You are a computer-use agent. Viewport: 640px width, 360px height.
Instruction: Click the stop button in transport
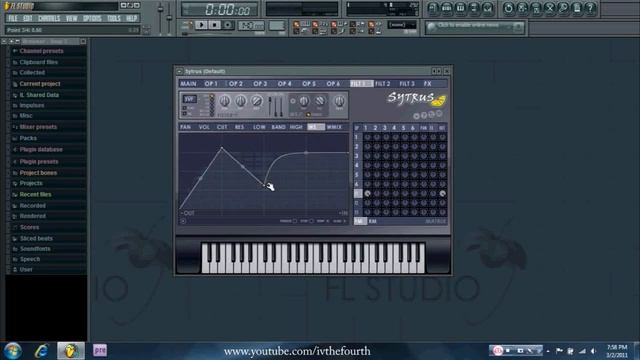(215, 25)
